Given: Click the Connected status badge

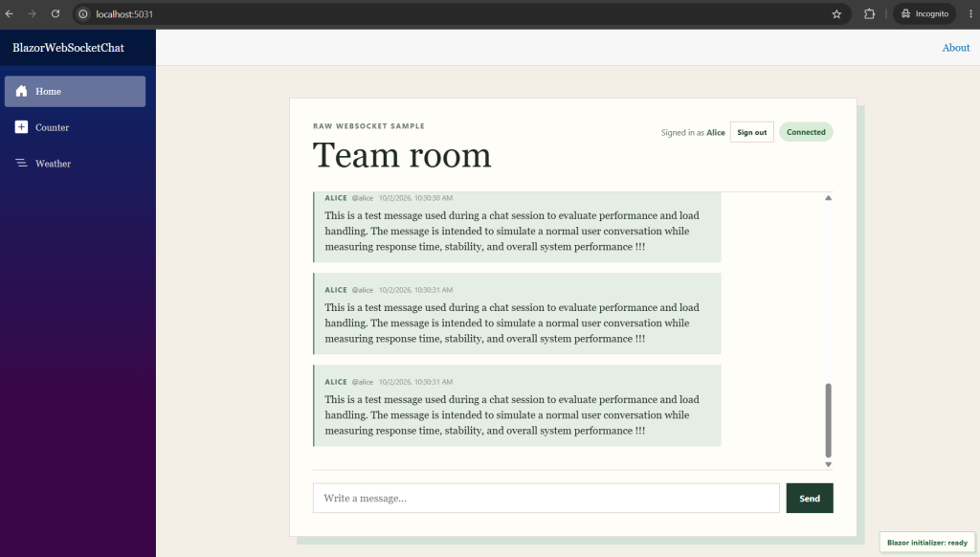Looking at the screenshot, I should tap(806, 132).
